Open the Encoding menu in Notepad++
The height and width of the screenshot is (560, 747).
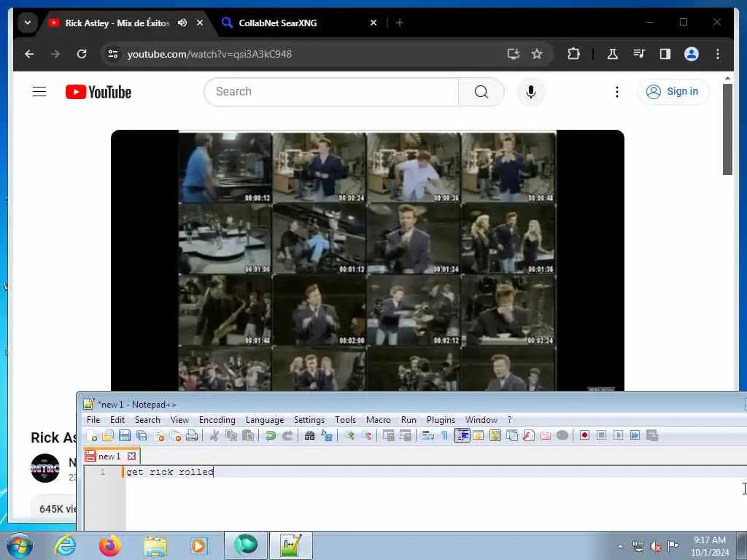[217, 420]
